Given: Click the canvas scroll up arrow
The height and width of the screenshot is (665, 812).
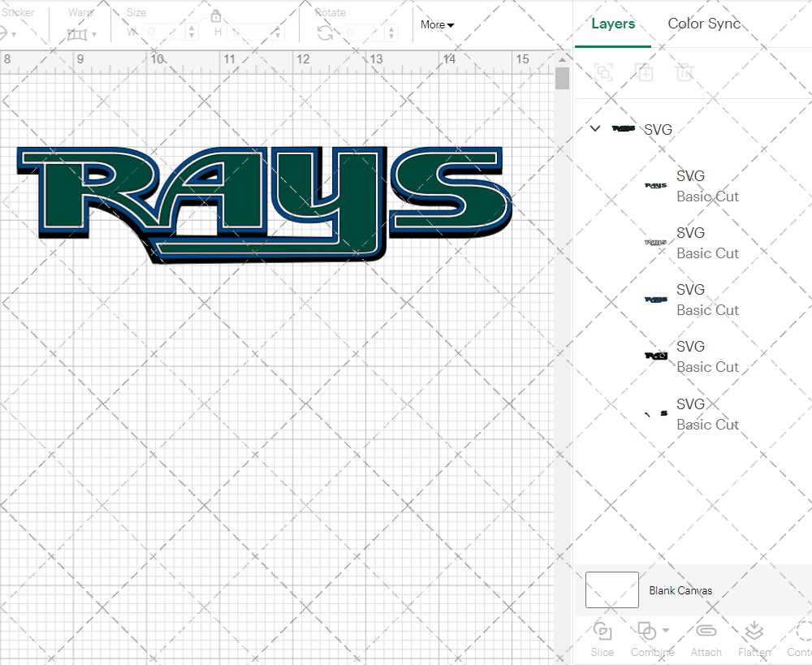Looking at the screenshot, I should (x=562, y=59).
